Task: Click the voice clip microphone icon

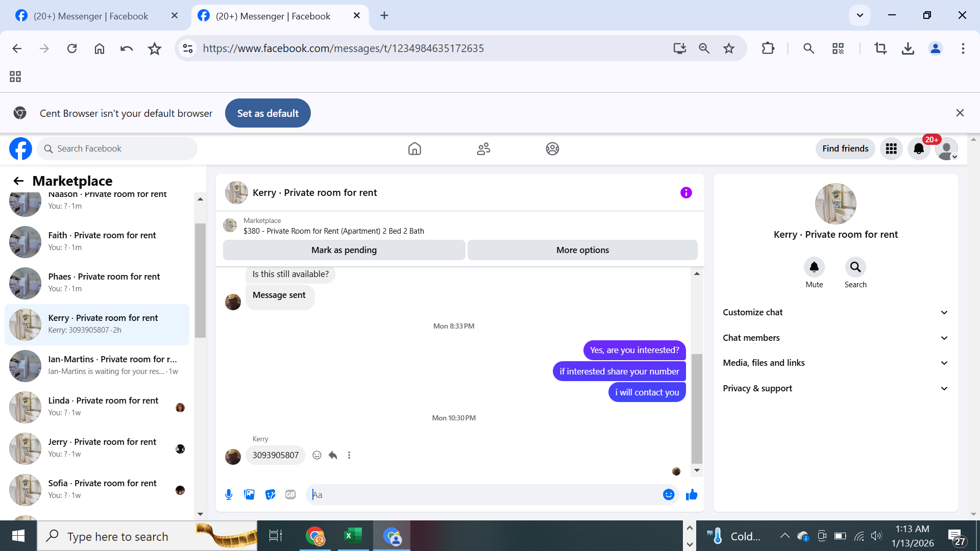Action: point(229,494)
